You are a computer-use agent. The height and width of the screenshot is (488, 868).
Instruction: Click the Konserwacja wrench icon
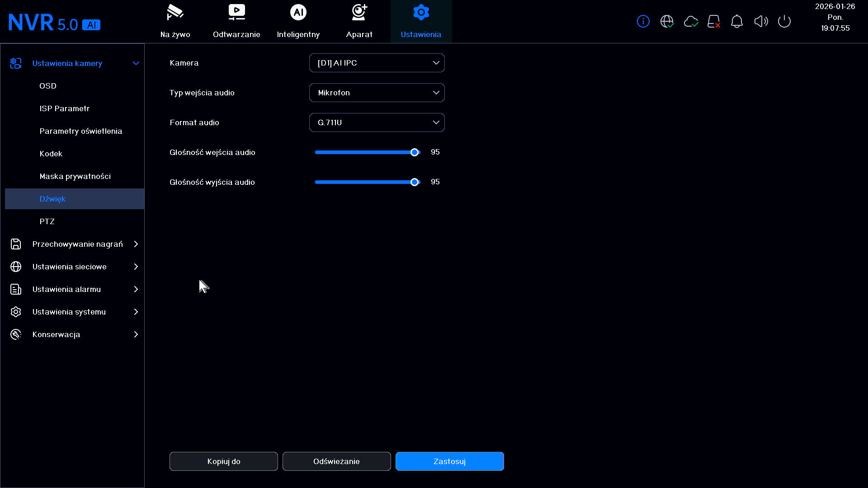pyautogui.click(x=16, y=334)
